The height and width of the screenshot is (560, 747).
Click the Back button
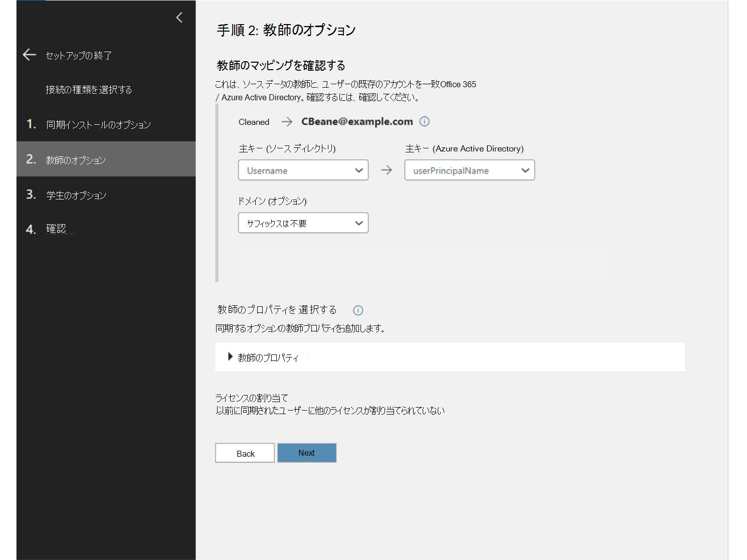pyautogui.click(x=245, y=453)
